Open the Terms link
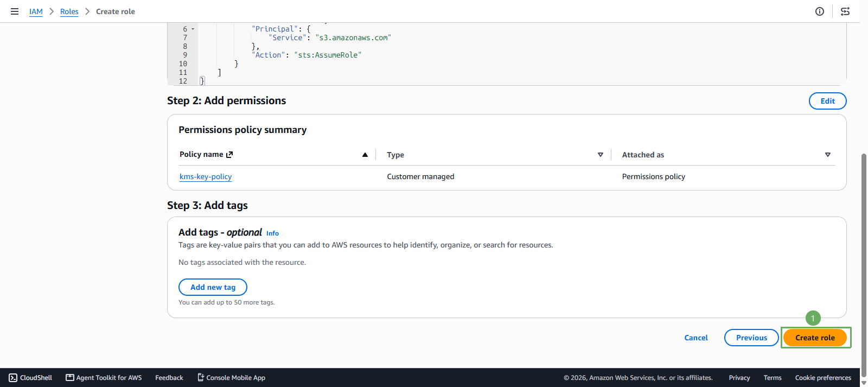Viewport: 868px width, 387px height. pos(773,378)
